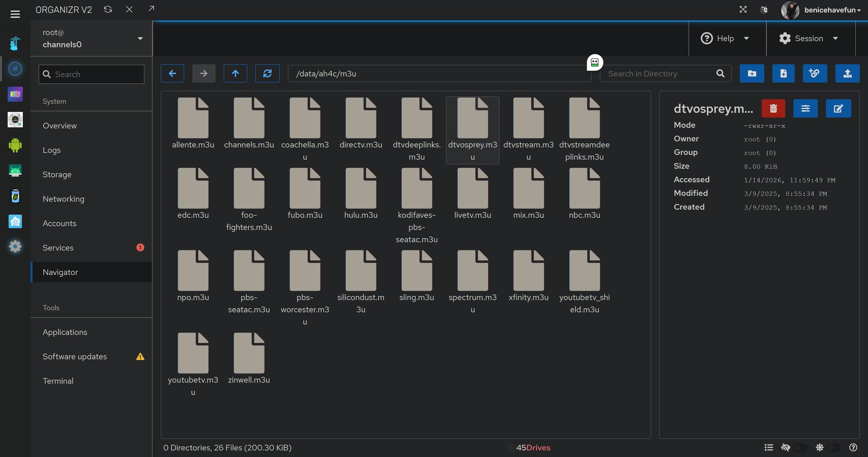Open the Session dropdown menu
868x457 pixels.
809,38
